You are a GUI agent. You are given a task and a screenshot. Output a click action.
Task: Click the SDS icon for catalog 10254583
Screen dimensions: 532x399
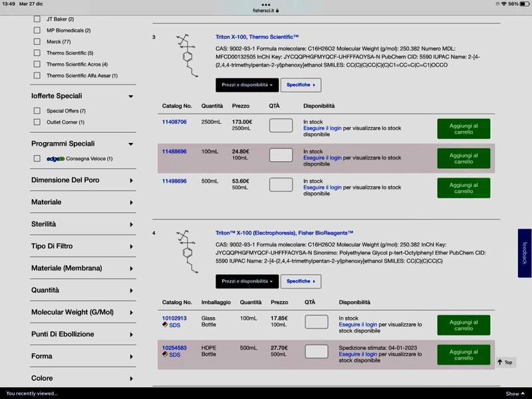click(x=171, y=355)
